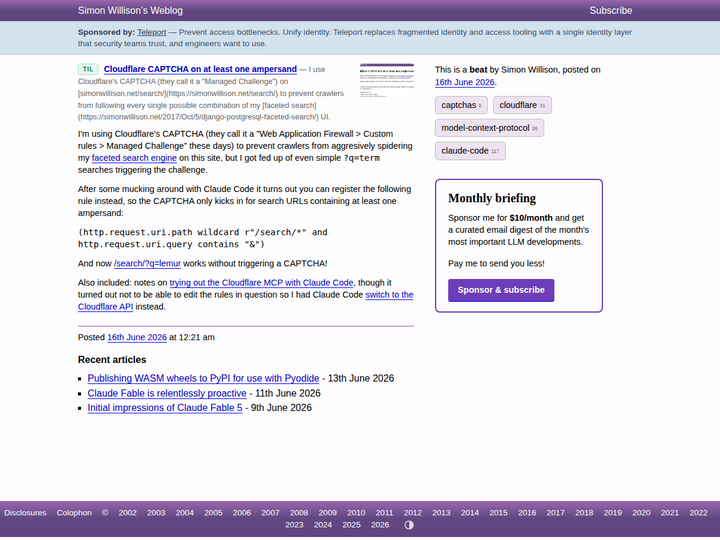Follow the faceted search engine link
This screenshot has width=720, height=540.
pos(134,158)
